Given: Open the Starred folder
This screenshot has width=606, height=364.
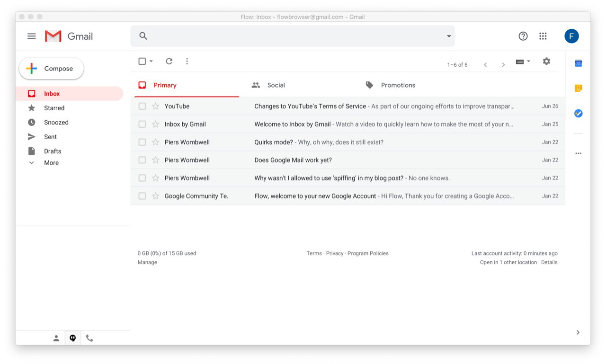Looking at the screenshot, I should pyautogui.click(x=69, y=108).
